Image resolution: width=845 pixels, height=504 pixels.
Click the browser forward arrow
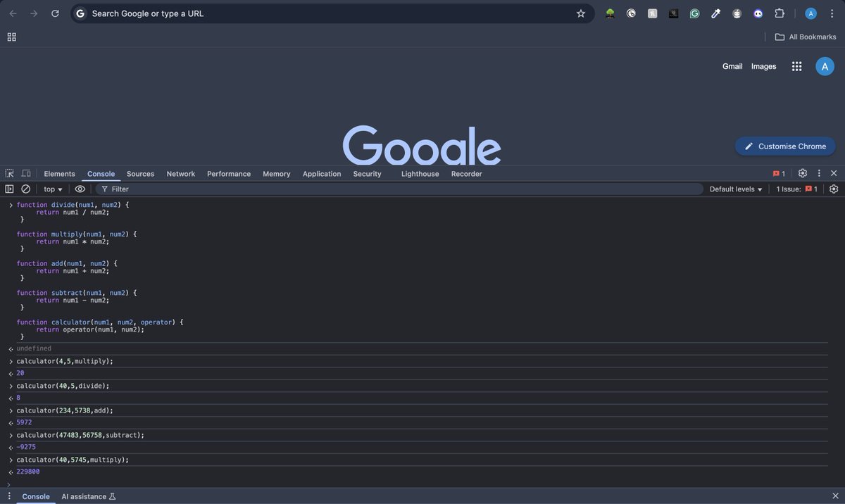point(34,13)
